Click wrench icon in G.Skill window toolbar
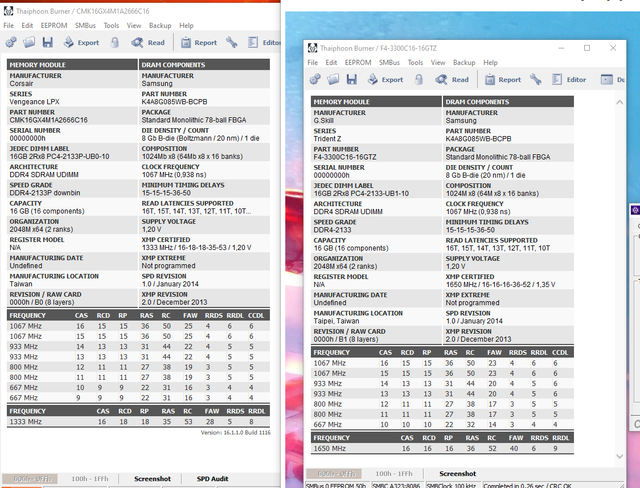The width and height of the screenshot is (640, 488). click(536, 80)
